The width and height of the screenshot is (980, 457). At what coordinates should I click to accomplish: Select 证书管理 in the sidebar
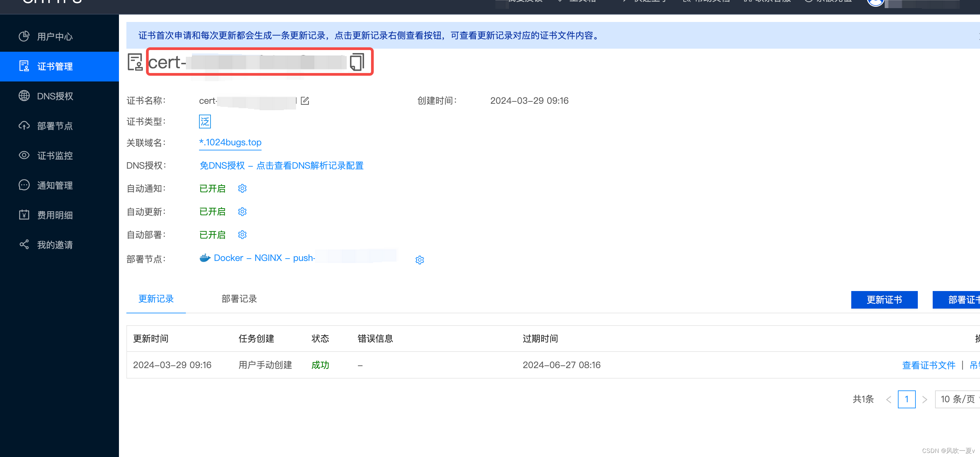click(59, 66)
